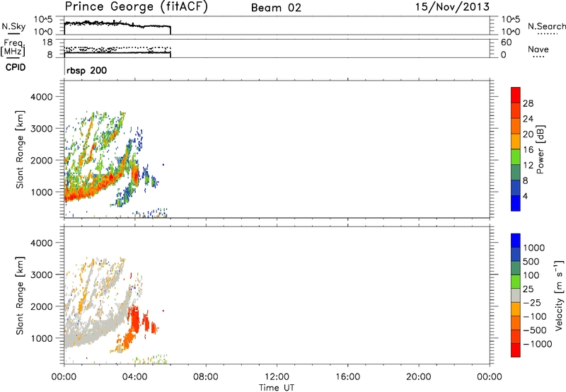Click the 4 dB power scale value
Screen dimensions: 566x392
pos(525,196)
